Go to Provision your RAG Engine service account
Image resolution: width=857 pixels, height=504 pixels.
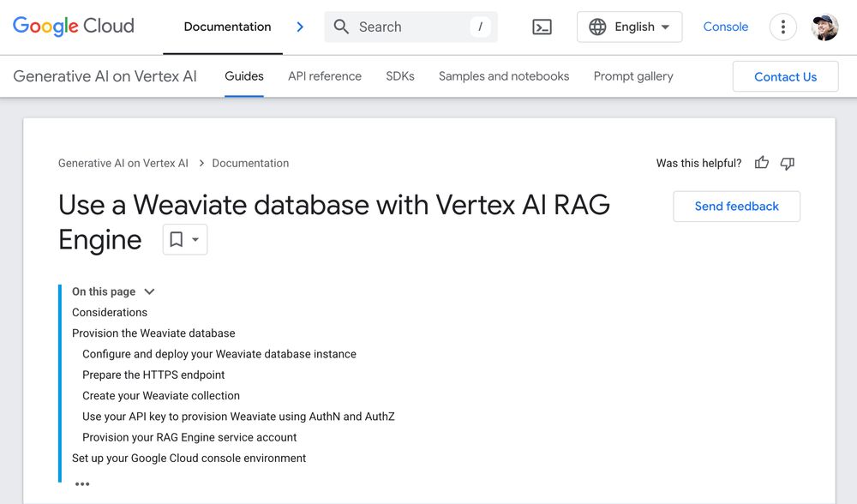pos(189,437)
